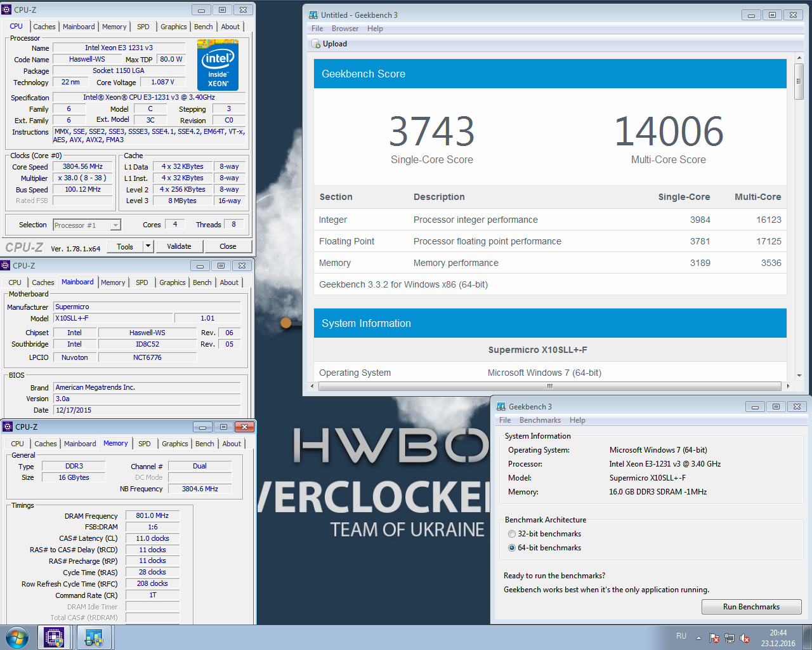Open the Geekbench taskbar icon
This screenshot has width=812, height=650.
(94, 637)
